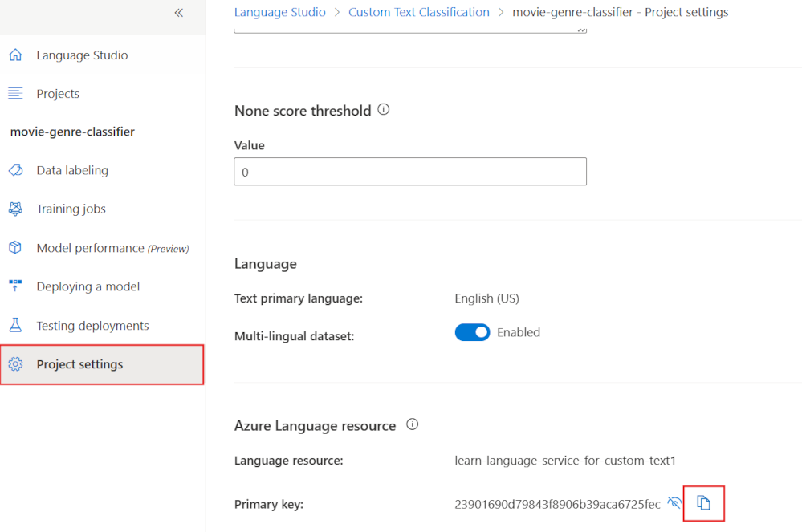Click the None score threshold Value field
Viewport: 802px width, 532px height.
[410, 172]
